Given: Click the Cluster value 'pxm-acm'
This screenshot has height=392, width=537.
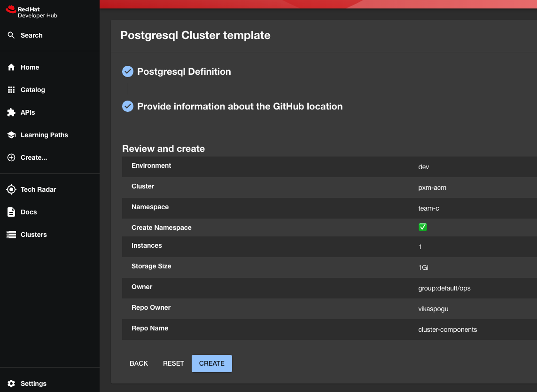Looking at the screenshot, I should (x=432, y=188).
